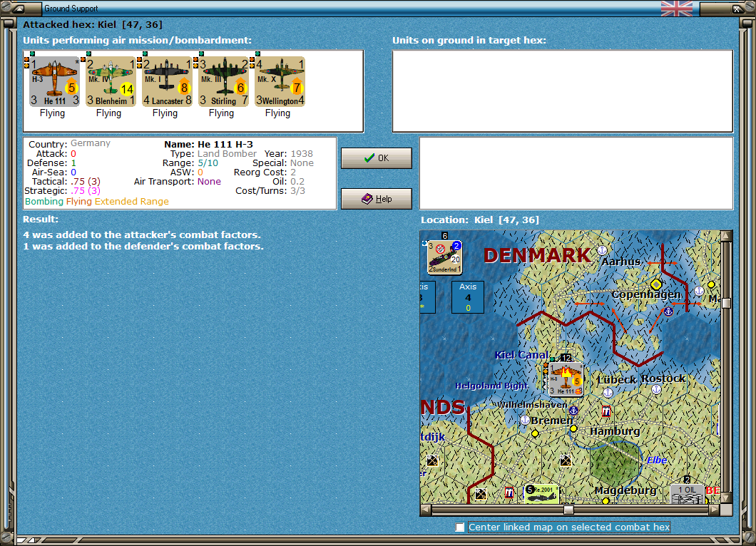Click map scroll left arrow

[426, 509]
